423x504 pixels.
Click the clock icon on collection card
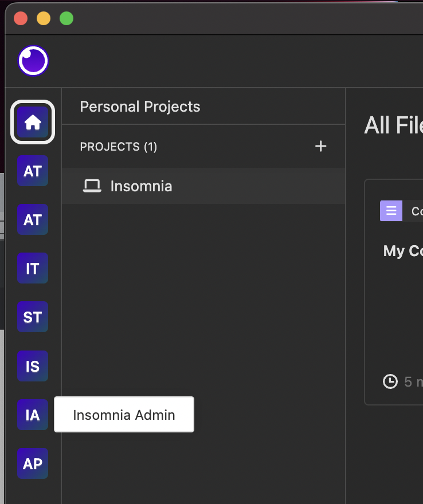[x=390, y=381]
